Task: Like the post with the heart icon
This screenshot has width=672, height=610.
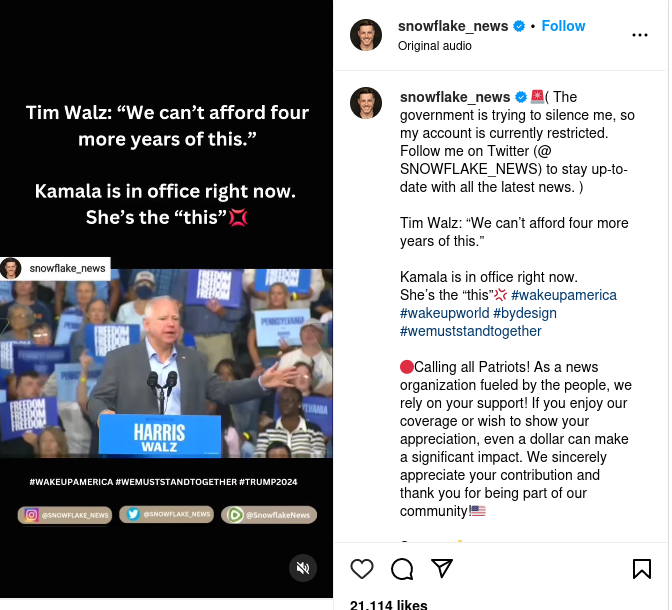Action: tap(362, 569)
